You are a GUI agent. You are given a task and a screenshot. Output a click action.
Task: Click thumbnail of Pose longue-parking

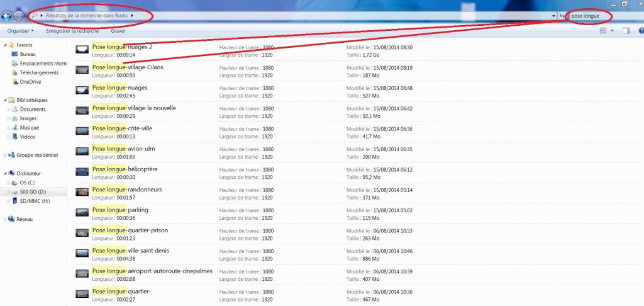[x=82, y=212]
